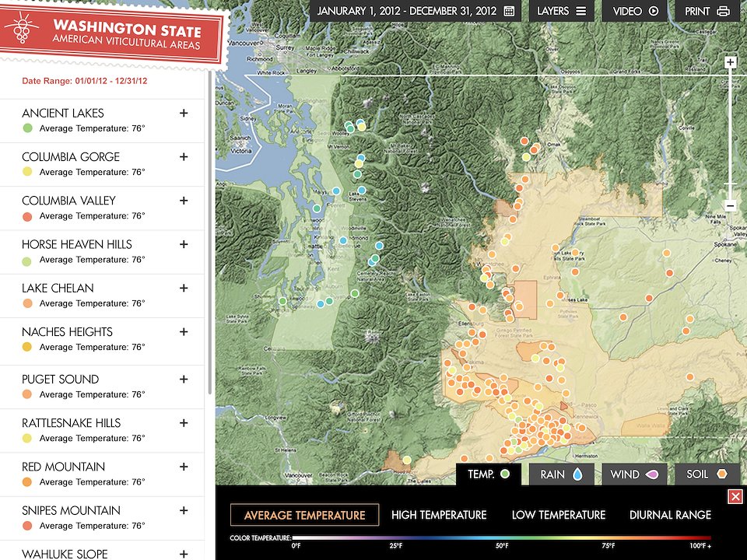Click the color temperature gradient bar
Viewport: 747px width, 560px height.
502,537
